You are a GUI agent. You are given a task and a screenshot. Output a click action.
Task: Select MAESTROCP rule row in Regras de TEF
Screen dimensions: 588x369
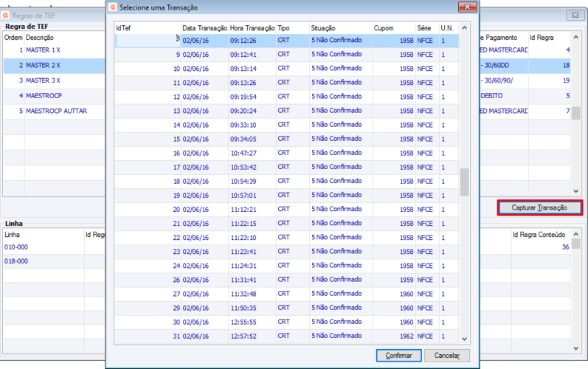pyautogui.click(x=55, y=96)
